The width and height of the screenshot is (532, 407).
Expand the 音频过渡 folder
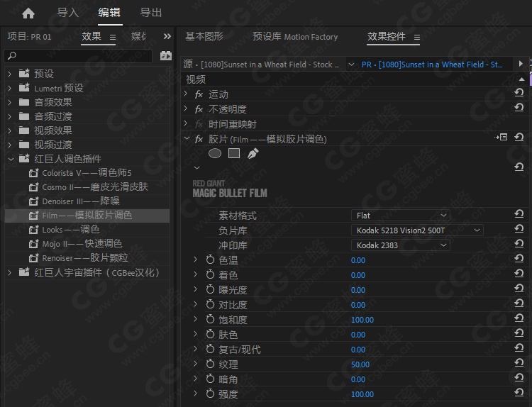tap(10, 116)
